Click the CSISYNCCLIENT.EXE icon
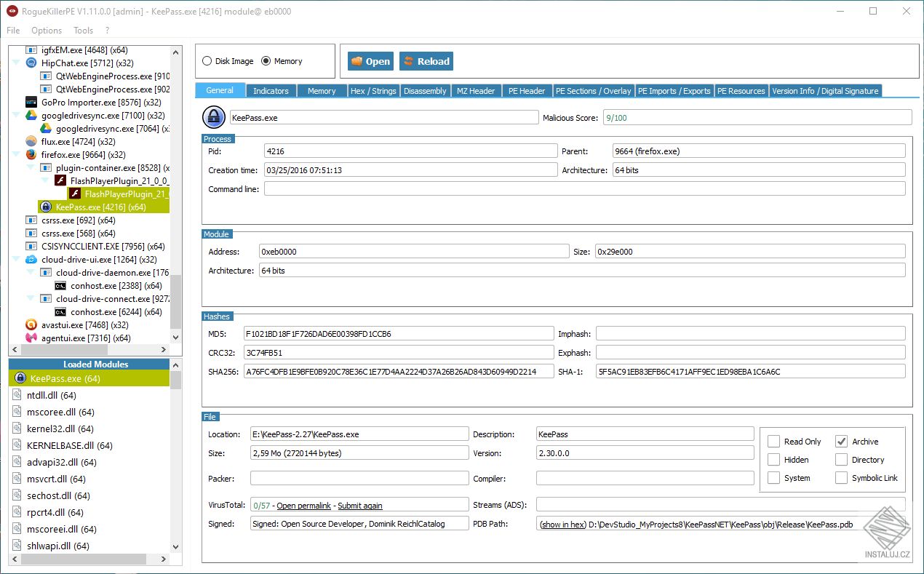The height and width of the screenshot is (574, 924). tap(31, 247)
